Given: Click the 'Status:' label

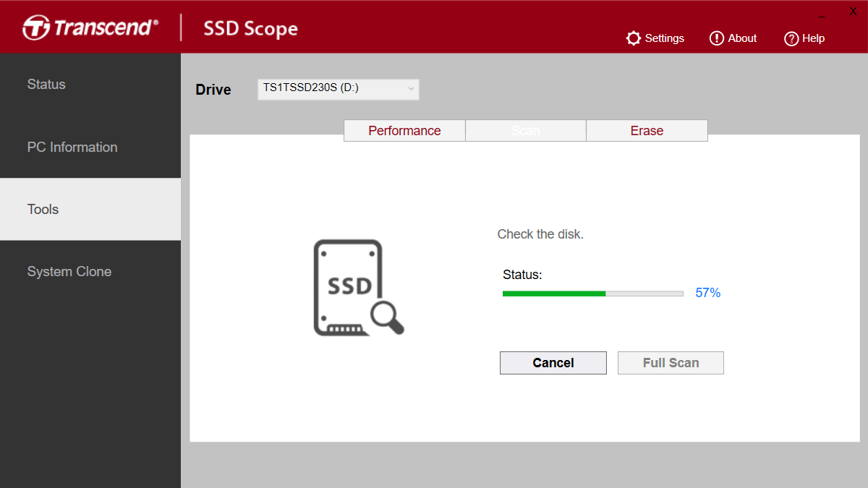Looking at the screenshot, I should 522,275.
